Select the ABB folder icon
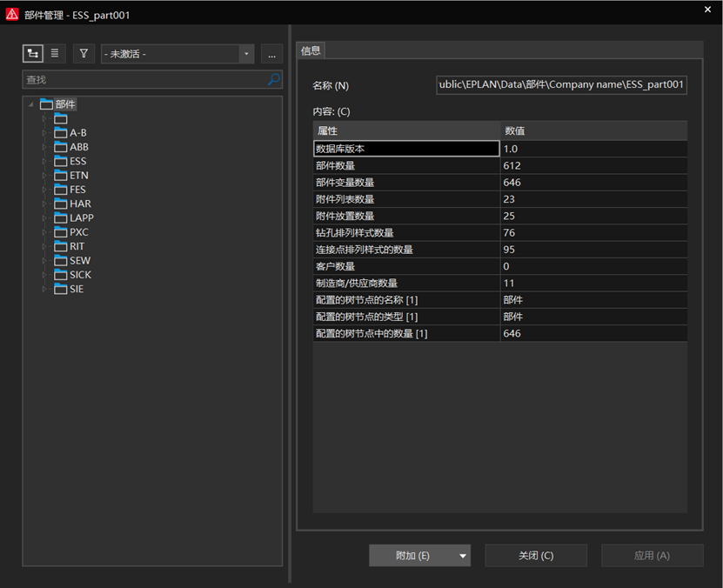The height and width of the screenshot is (588, 723). coord(60,148)
